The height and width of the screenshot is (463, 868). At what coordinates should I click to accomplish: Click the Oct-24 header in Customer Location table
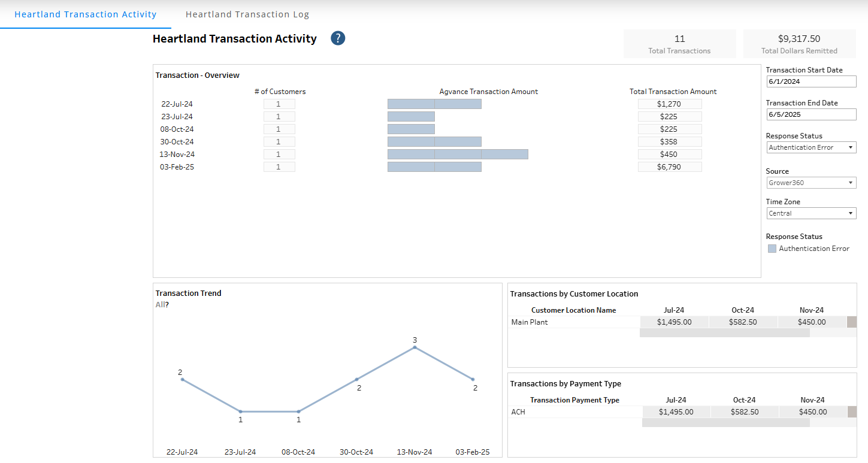click(743, 310)
